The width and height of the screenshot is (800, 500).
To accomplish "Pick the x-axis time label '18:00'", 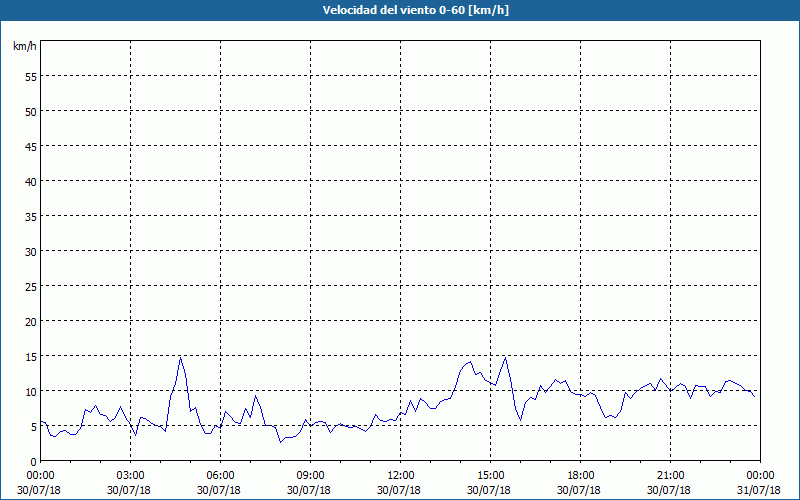I will coord(580,476).
